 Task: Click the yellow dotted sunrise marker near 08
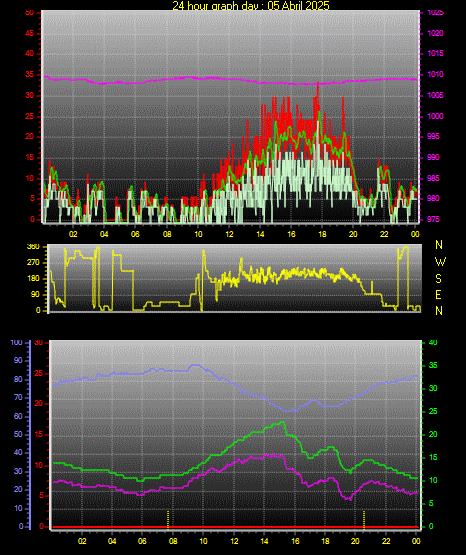(x=168, y=520)
